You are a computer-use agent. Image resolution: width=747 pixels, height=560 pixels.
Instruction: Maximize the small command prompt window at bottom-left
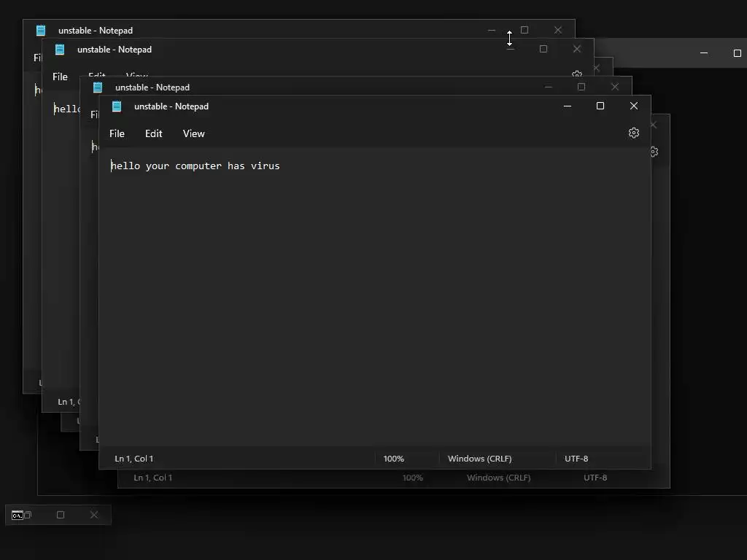(61, 515)
